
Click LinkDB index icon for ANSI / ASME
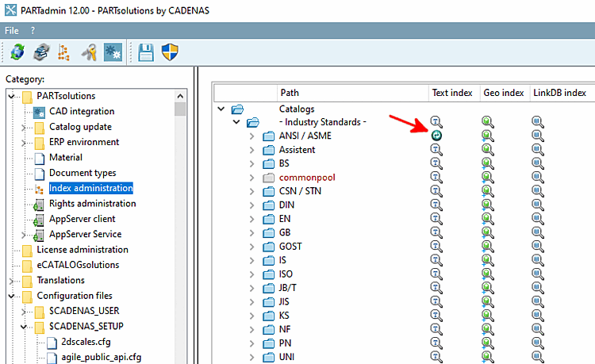point(538,136)
